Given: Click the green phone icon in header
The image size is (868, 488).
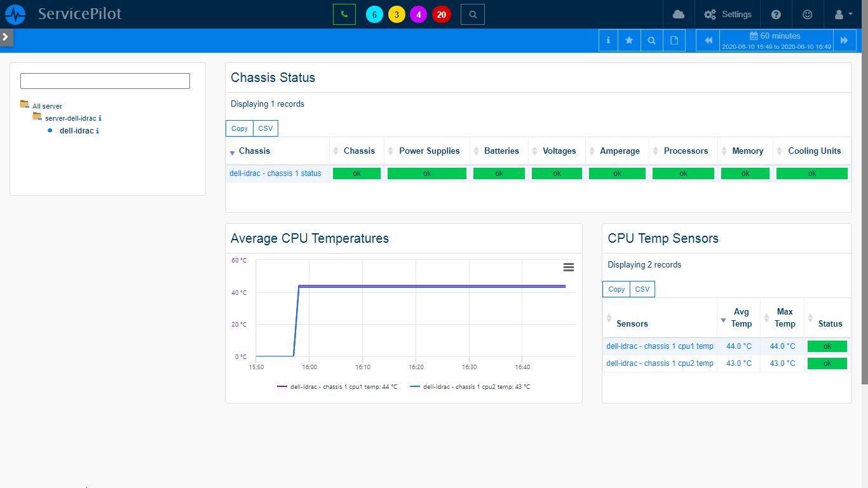Looking at the screenshot, I should [x=344, y=14].
